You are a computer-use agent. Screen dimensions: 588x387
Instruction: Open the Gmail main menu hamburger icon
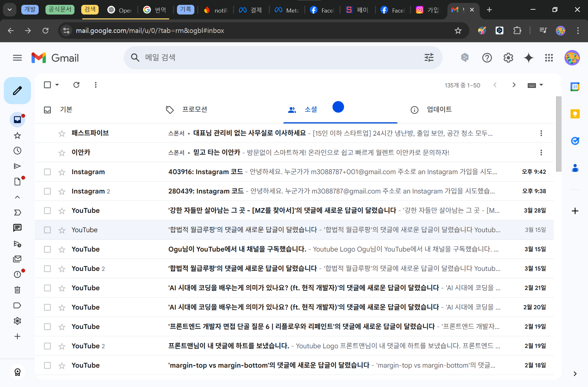point(17,58)
